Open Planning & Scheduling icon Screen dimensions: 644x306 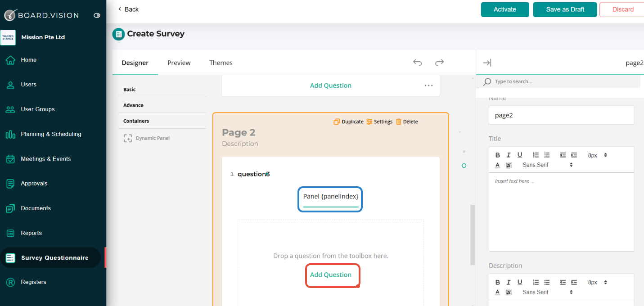point(10,134)
